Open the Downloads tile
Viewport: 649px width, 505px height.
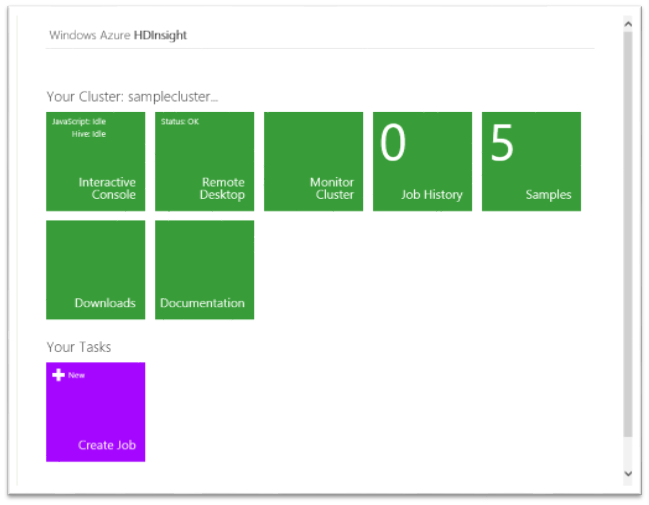(x=96, y=270)
